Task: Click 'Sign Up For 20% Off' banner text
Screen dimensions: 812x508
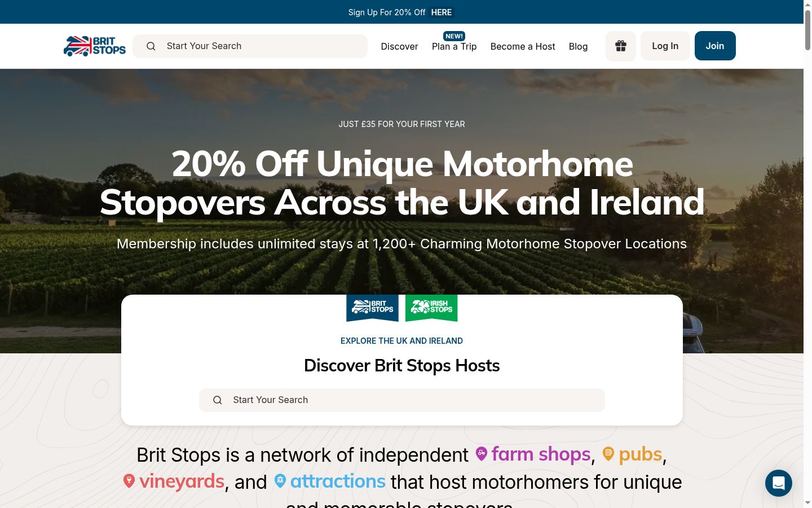Action: click(387, 12)
